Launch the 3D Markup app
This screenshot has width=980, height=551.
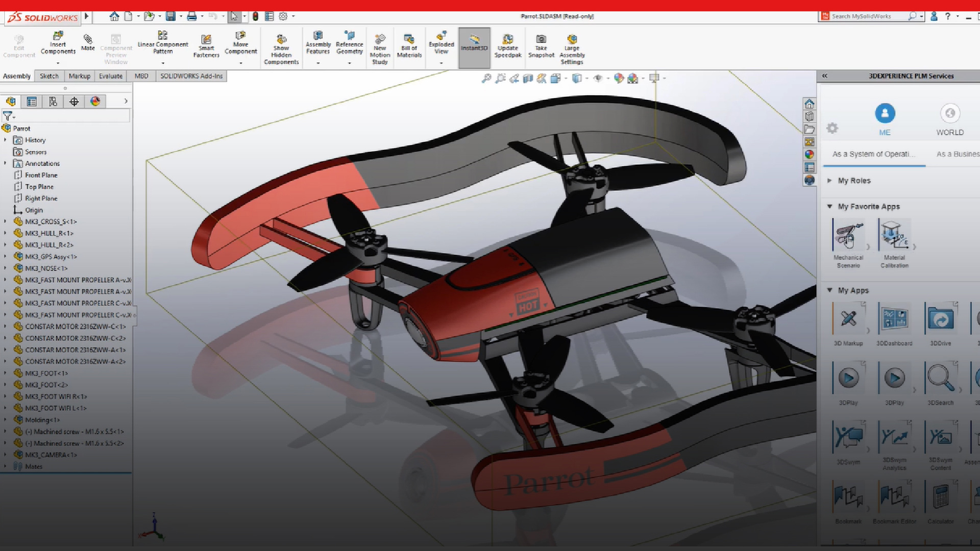click(848, 324)
